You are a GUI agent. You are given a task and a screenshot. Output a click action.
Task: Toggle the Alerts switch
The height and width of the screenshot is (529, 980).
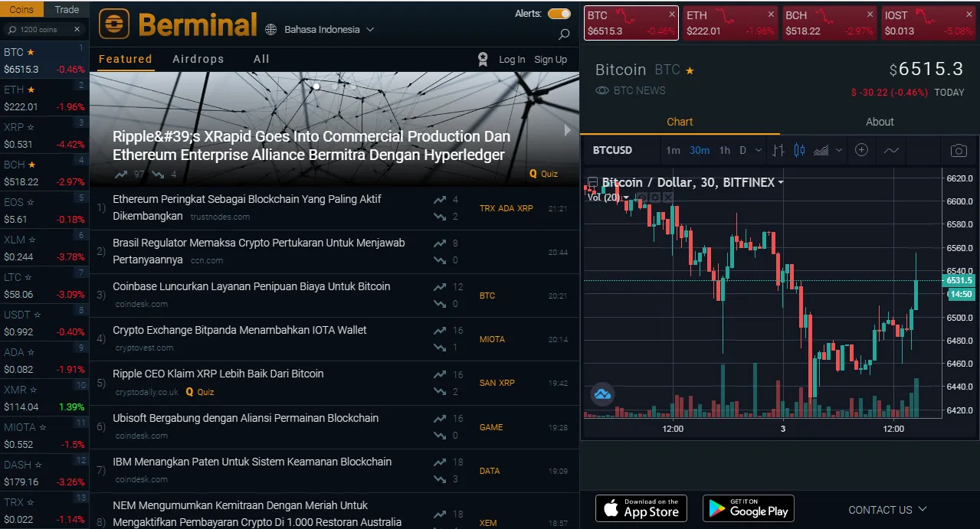tap(559, 14)
